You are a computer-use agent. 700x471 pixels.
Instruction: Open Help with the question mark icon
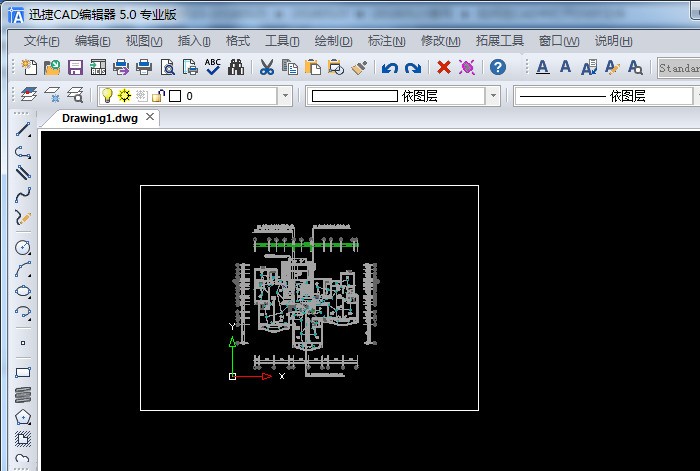pos(497,68)
